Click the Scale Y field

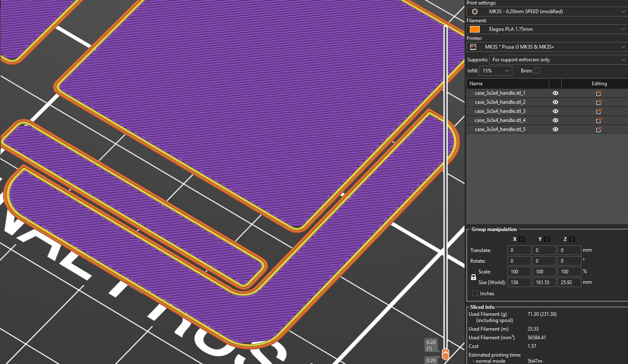click(x=544, y=272)
